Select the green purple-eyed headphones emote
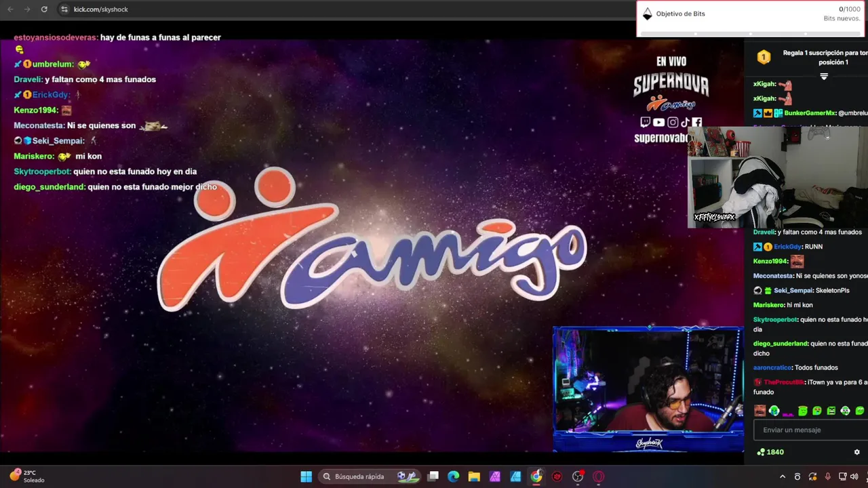The image size is (868, 488). click(x=845, y=411)
